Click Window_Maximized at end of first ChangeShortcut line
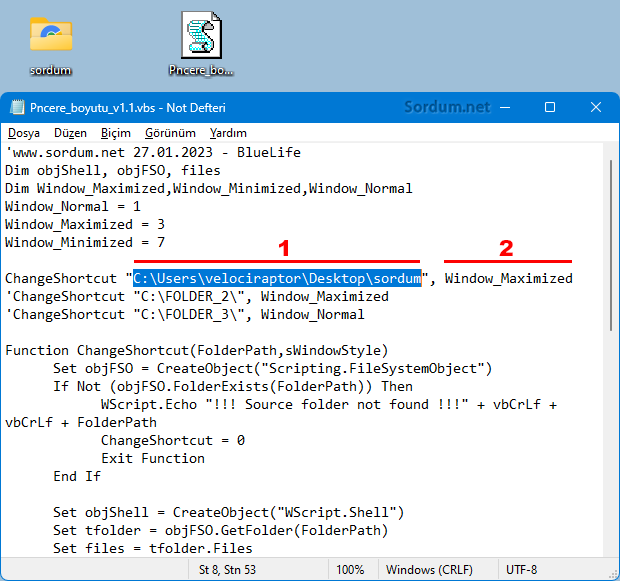 pyautogui.click(x=508, y=278)
